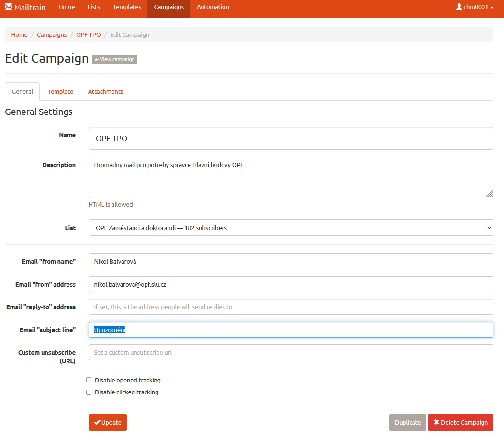Click the OPF TPO breadcrumb link
Screen dimensions: 504x437
(89, 35)
